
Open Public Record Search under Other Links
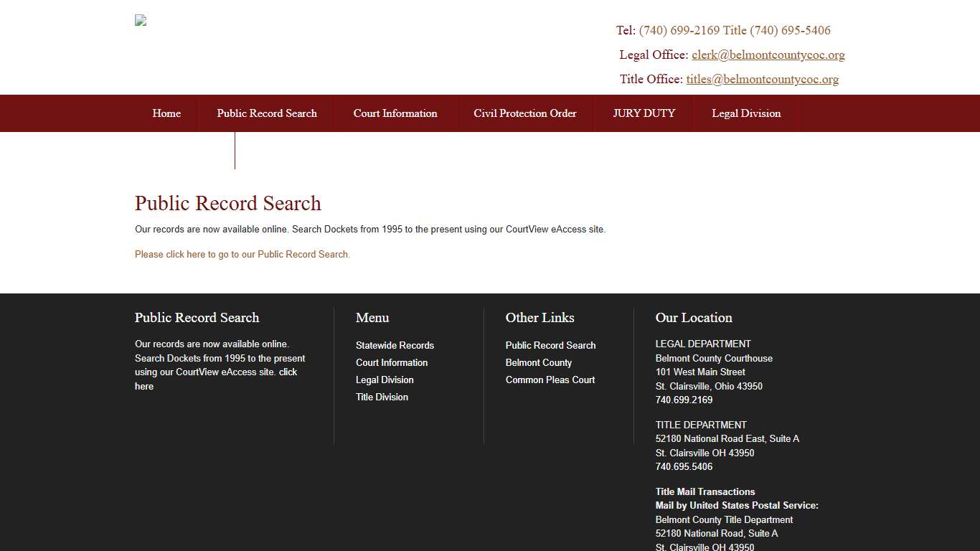[550, 345]
